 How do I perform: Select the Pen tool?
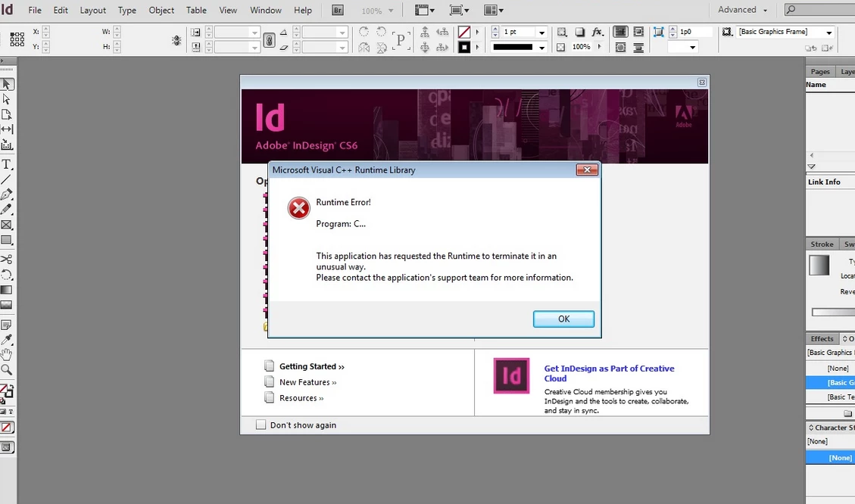(7, 194)
